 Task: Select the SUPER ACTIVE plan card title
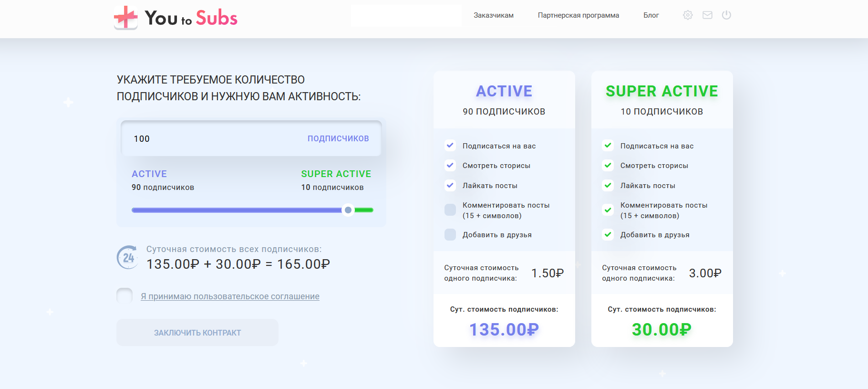661,91
